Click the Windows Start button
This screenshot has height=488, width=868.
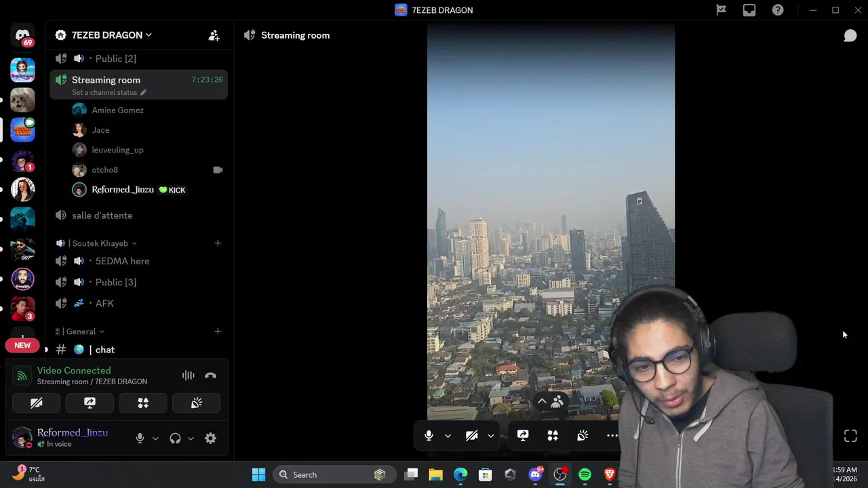pyautogui.click(x=258, y=474)
